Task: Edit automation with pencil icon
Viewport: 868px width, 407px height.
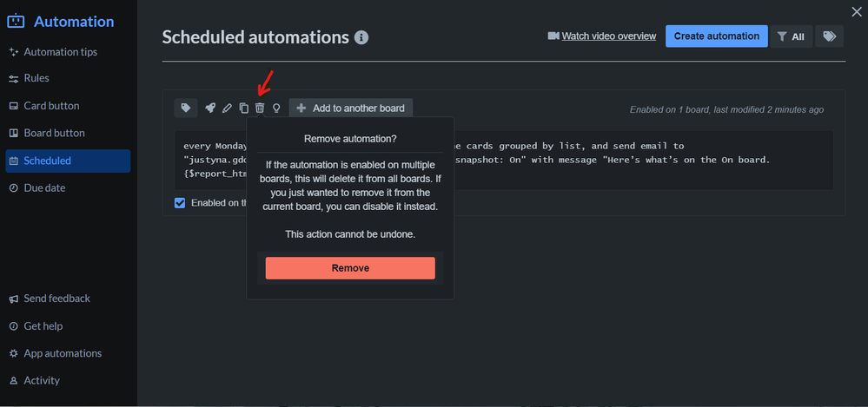Action: [227, 108]
